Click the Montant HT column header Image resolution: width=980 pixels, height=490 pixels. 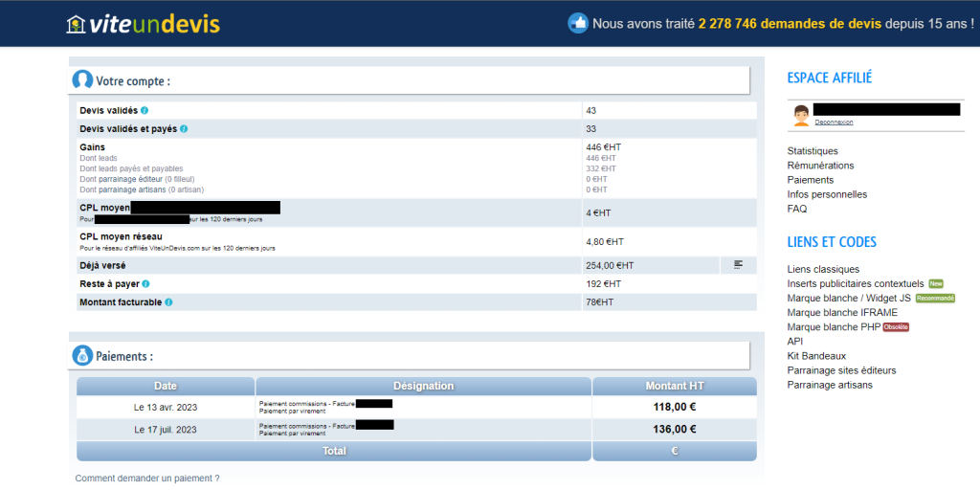pyautogui.click(x=675, y=387)
